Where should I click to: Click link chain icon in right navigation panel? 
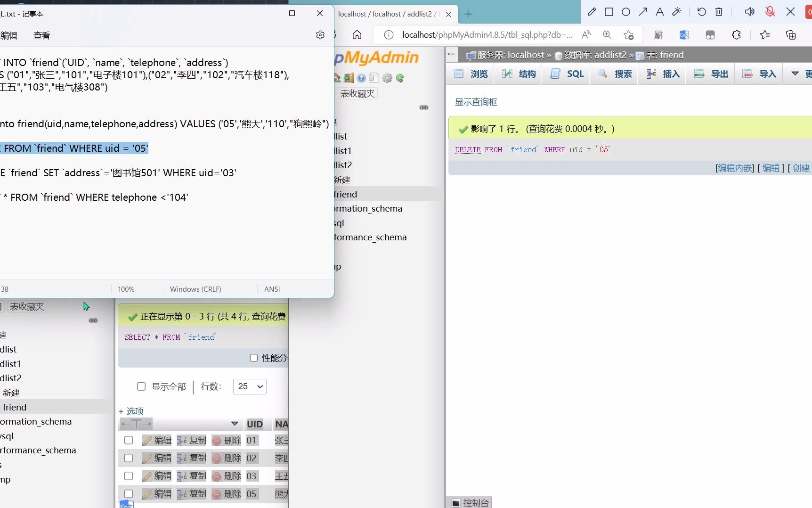[x=424, y=107]
